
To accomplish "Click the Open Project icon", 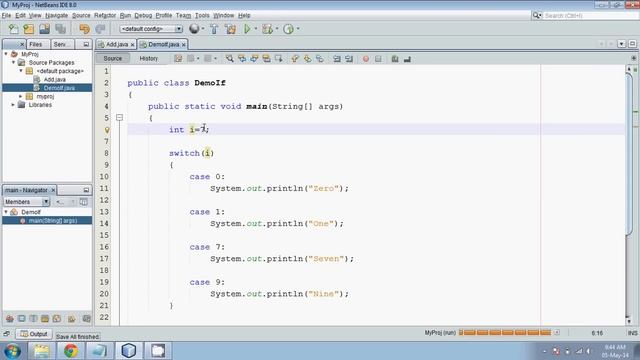I will click(x=44, y=29).
